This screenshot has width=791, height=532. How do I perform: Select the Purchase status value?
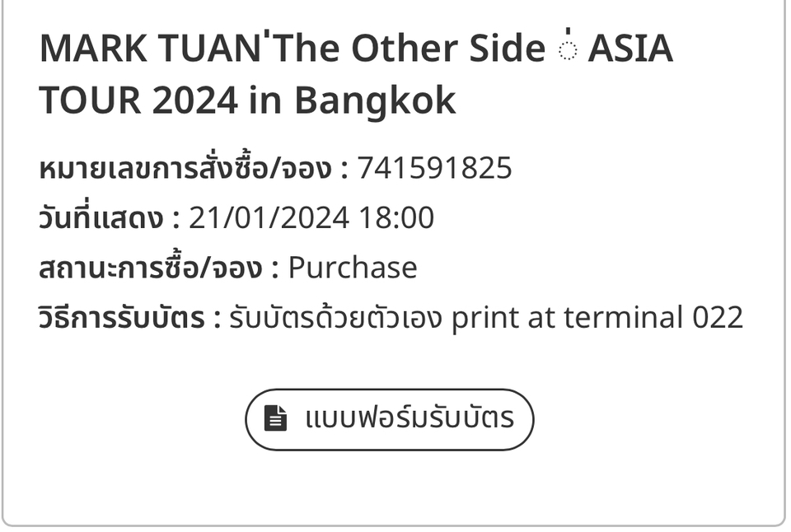(x=353, y=268)
